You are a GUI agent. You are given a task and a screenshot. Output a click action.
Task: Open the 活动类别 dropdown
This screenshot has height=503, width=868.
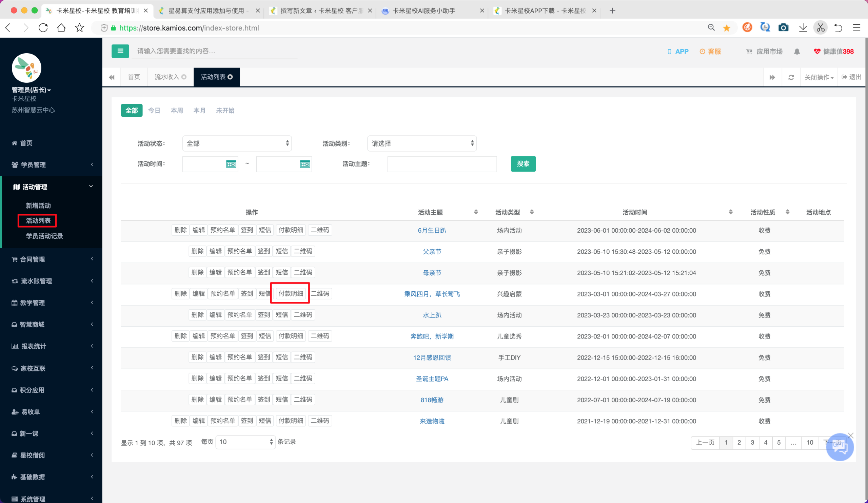[422, 143]
